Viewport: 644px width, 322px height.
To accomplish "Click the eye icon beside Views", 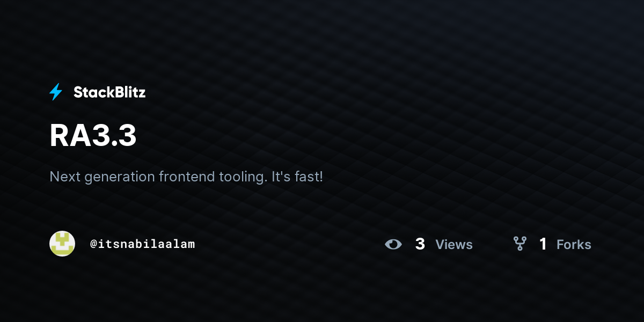I will 393,244.
